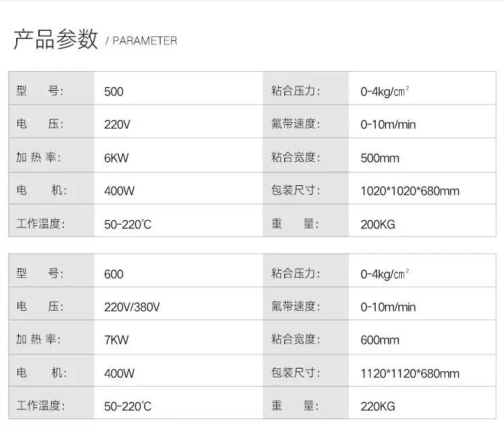Click weight value 220KG

pyautogui.click(x=378, y=407)
